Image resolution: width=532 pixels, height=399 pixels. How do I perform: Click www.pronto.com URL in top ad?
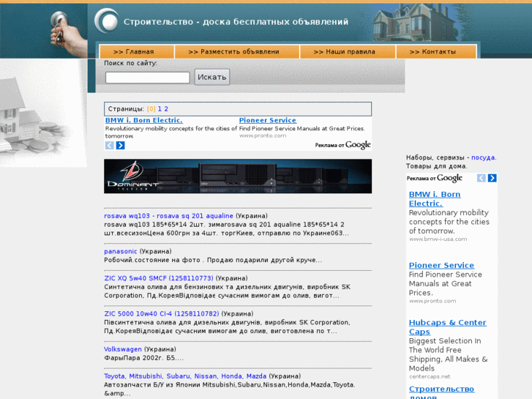click(x=263, y=136)
